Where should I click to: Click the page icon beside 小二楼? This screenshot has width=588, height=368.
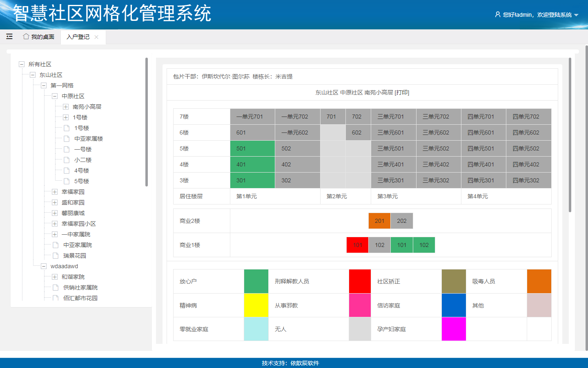click(67, 160)
